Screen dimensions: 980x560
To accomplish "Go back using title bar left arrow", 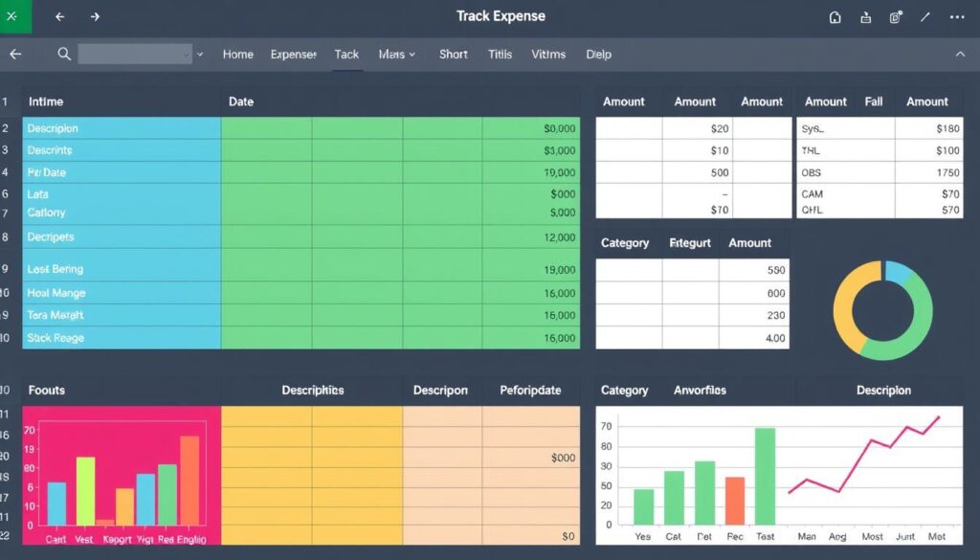I will [60, 17].
